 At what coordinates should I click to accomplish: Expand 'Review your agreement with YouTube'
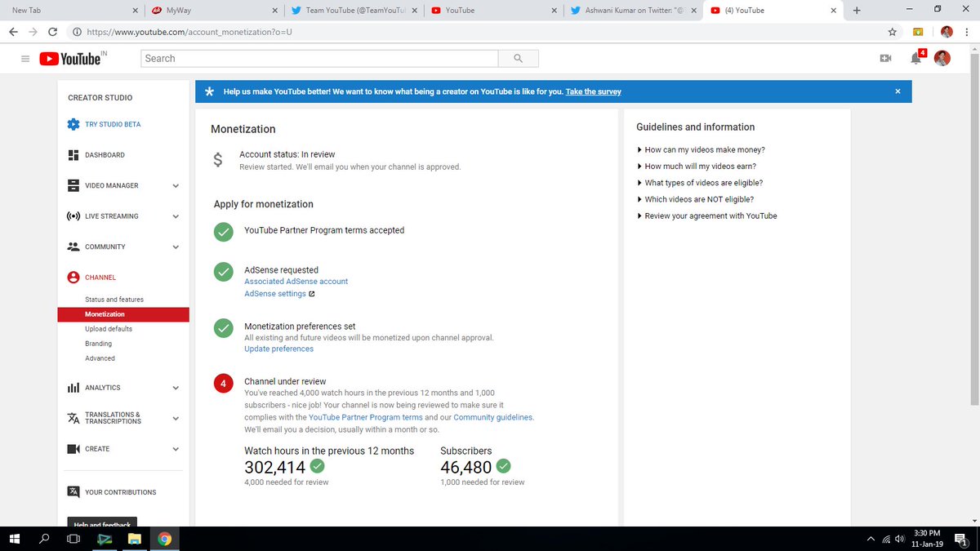click(707, 216)
